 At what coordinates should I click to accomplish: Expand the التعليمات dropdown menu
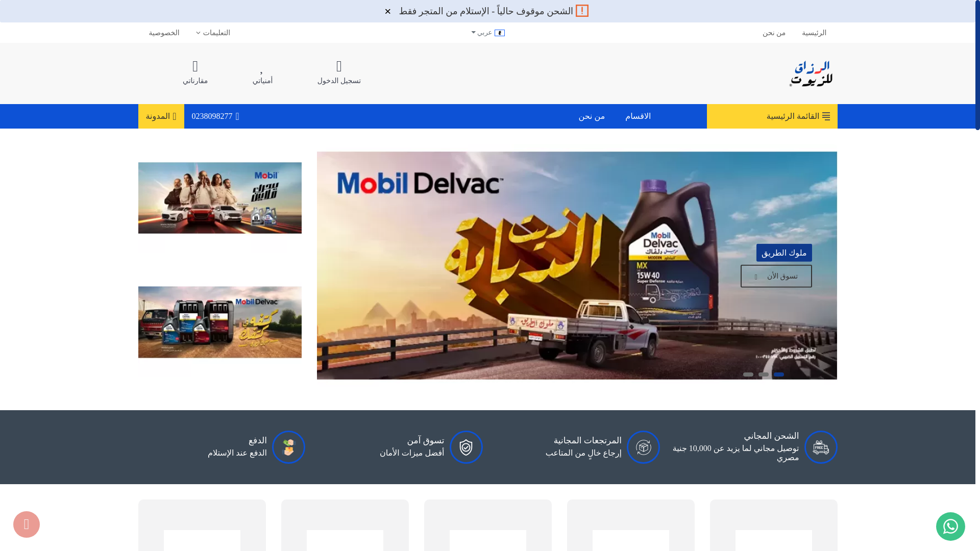pyautogui.click(x=213, y=33)
